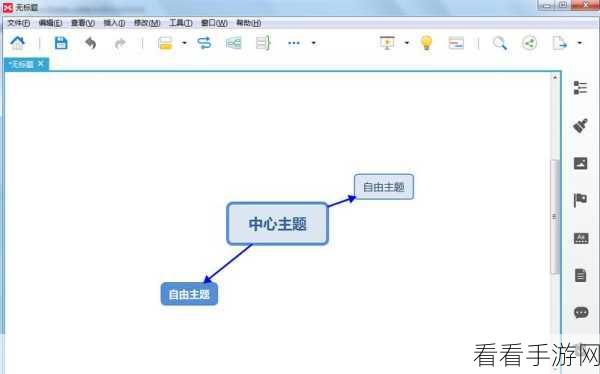Click the export document icon
This screenshot has height=374, width=600.
click(559, 43)
